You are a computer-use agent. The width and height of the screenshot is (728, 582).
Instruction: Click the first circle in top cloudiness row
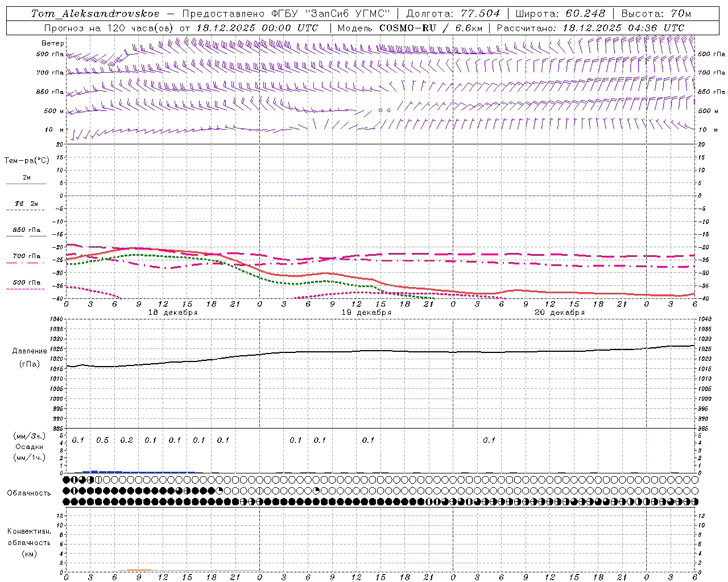click(x=67, y=480)
